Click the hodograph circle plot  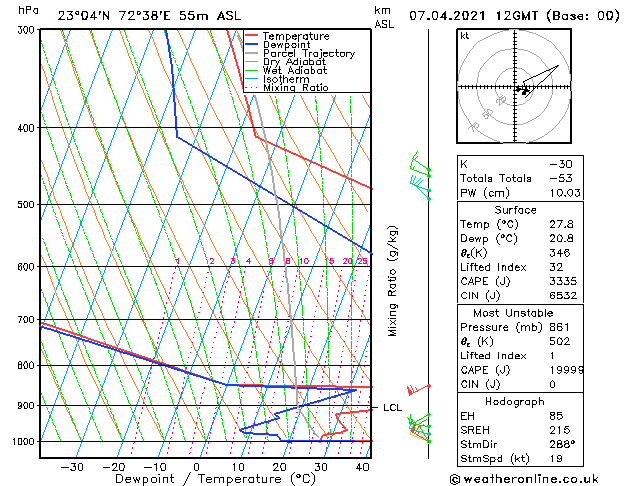[519, 88]
